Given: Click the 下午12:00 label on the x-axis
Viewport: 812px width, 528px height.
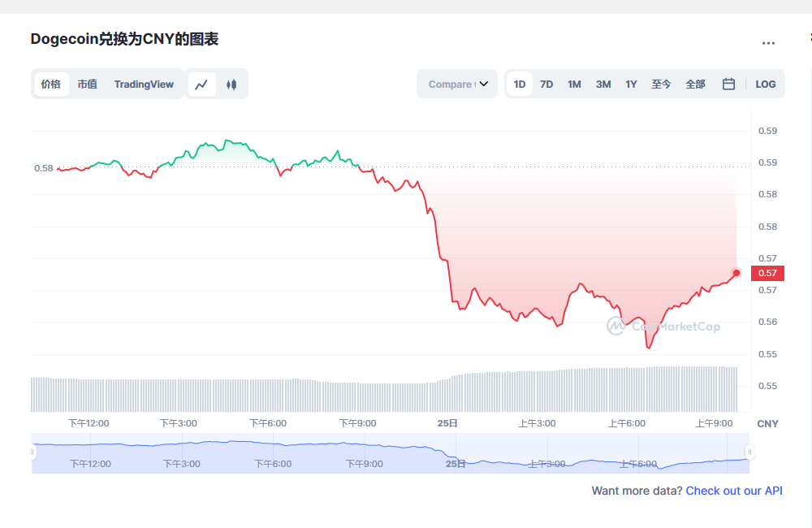Looking at the screenshot, I should point(89,423).
